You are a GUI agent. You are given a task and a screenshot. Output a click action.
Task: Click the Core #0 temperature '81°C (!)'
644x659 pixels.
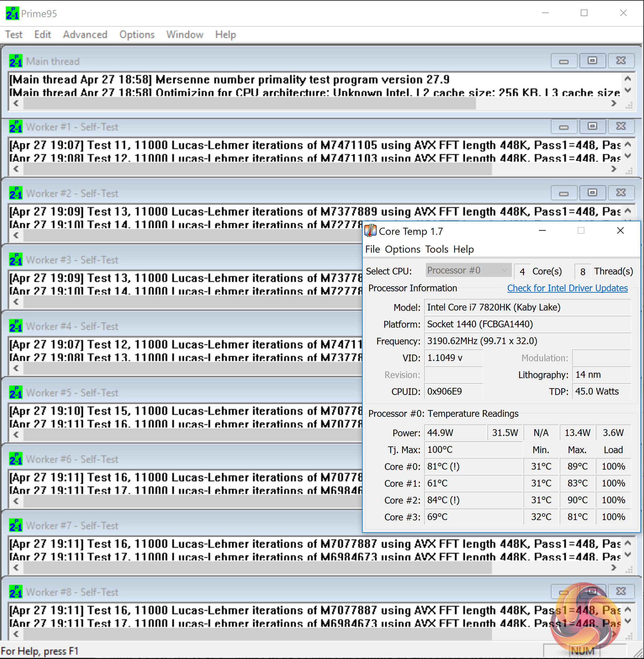click(x=473, y=467)
